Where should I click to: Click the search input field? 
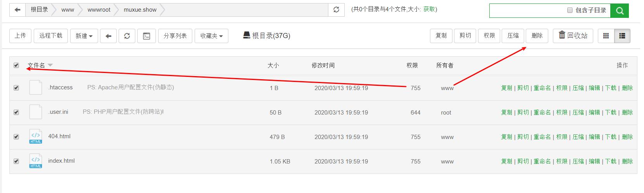[527, 10]
